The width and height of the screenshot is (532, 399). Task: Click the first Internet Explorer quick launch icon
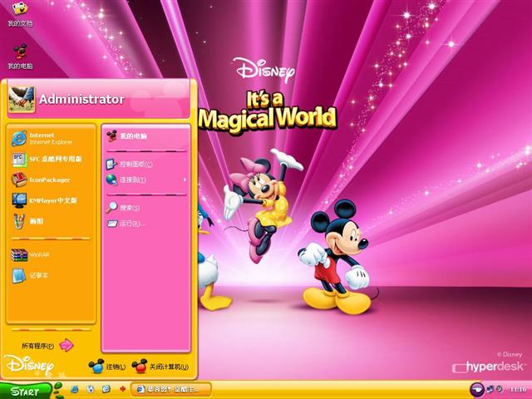74,389
